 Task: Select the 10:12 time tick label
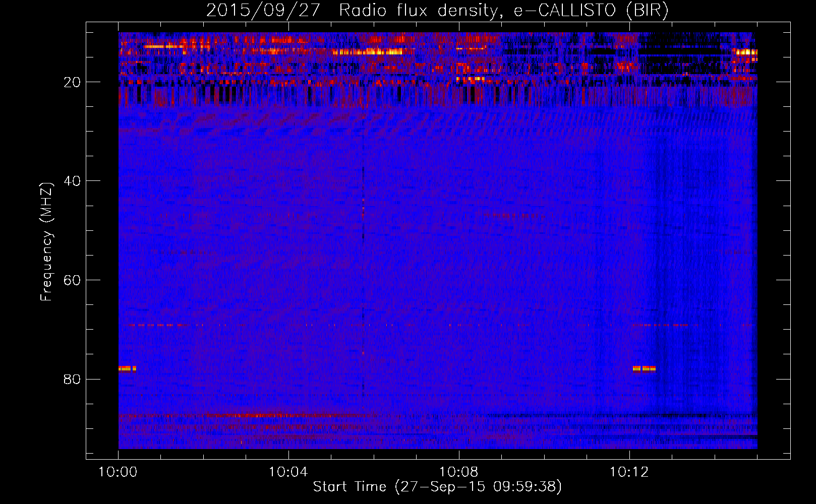[x=629, y=472]
